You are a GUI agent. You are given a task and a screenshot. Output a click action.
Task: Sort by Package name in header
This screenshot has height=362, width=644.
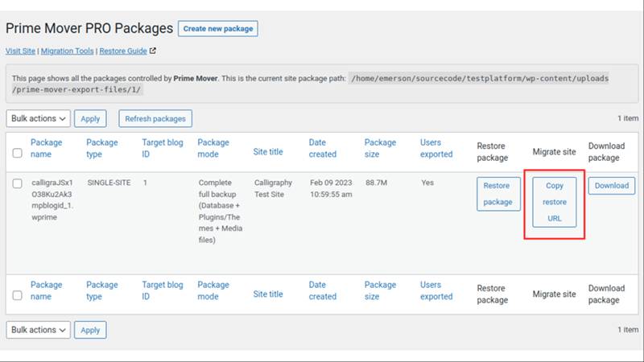coord(46,148)
